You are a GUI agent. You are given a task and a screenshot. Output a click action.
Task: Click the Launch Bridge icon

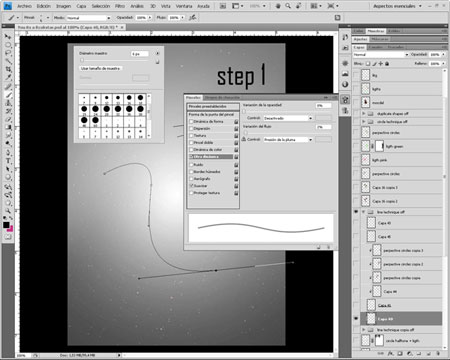pos(223,6)
